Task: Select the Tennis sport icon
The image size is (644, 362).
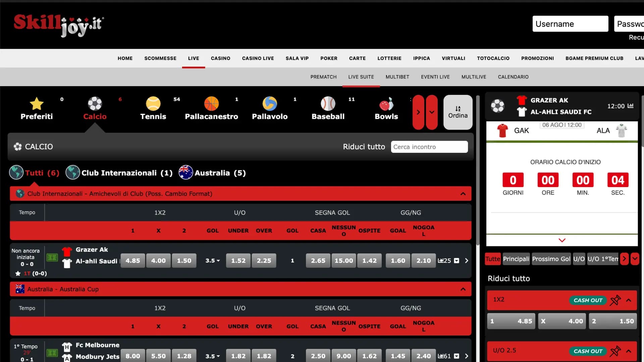Action: tap(153, 104)
